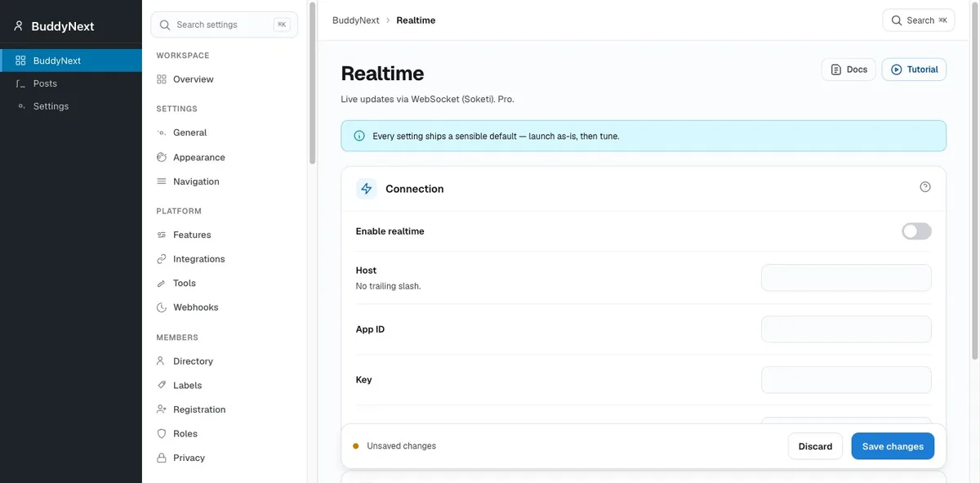This screenshot has height=483, width=980.
Task: Click the General settings icon
Action: coord(162,132)
